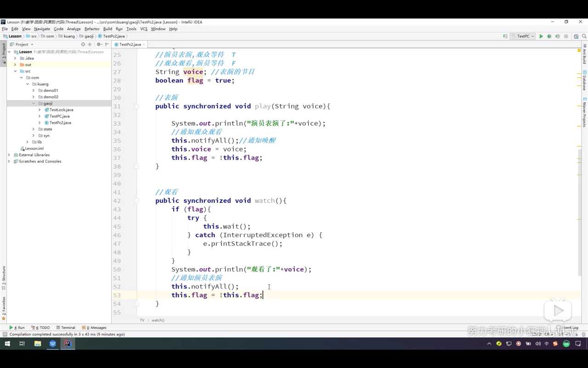This screenshot has width=588, height=368.
Task: Open the VCS menu
Action: (x=144, y=29)
